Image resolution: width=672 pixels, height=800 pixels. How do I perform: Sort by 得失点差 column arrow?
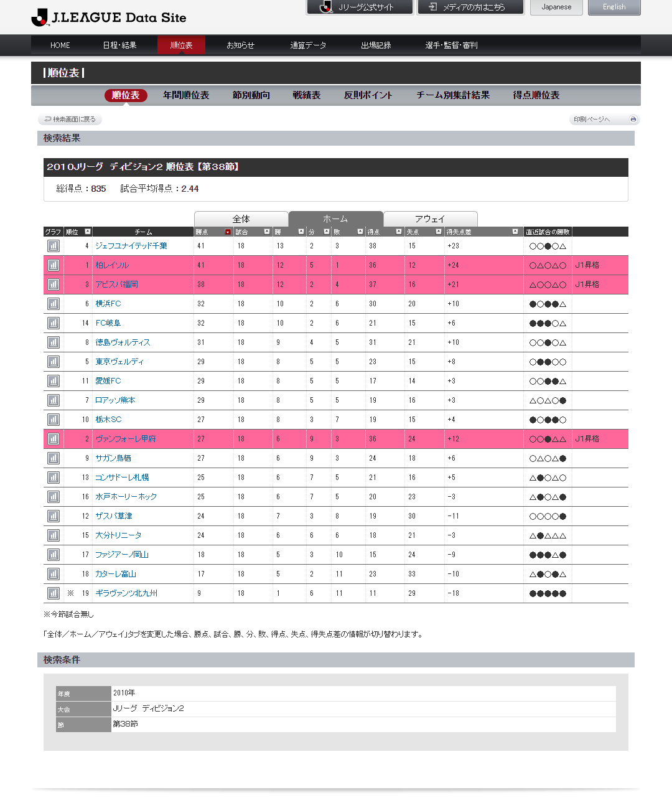(515, 232)
